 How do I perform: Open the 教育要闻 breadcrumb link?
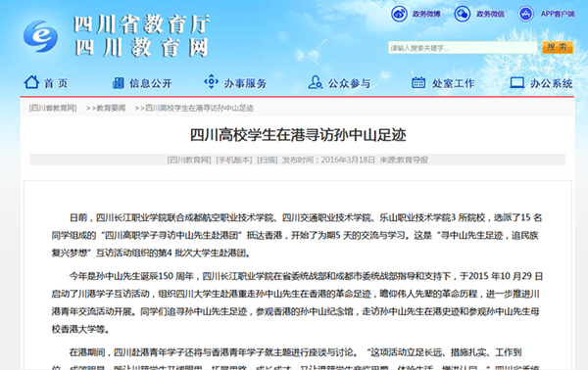click(111, 109)
